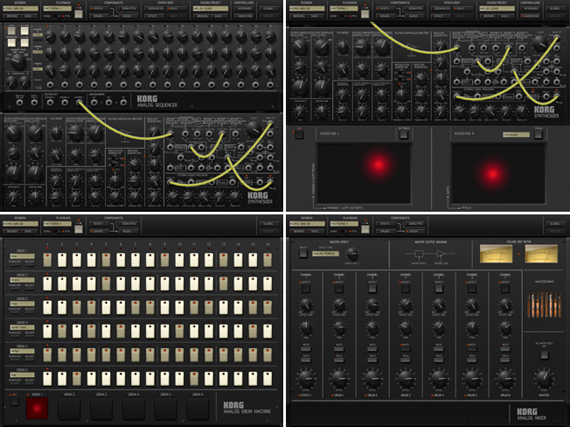Tap the DRUM 2 pad in drum machine
This screenshot has height=427, width=570.
pyautogui.click(x=69, y=407)
